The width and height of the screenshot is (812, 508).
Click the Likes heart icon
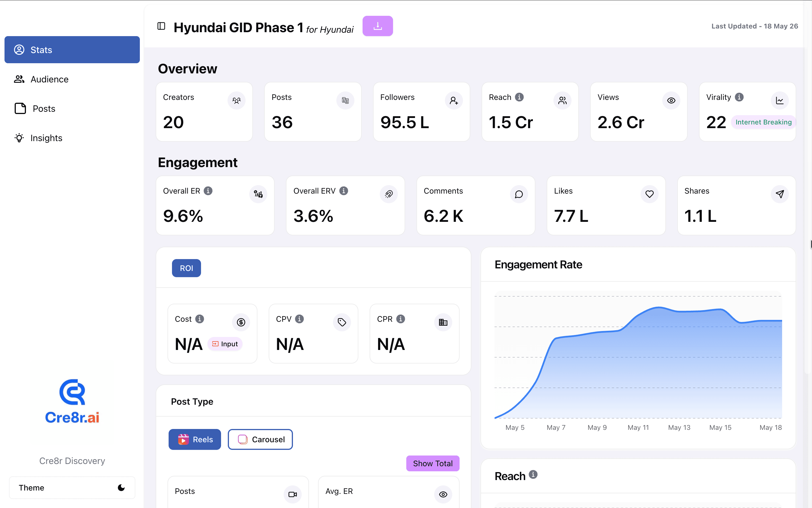pos(649,194)
